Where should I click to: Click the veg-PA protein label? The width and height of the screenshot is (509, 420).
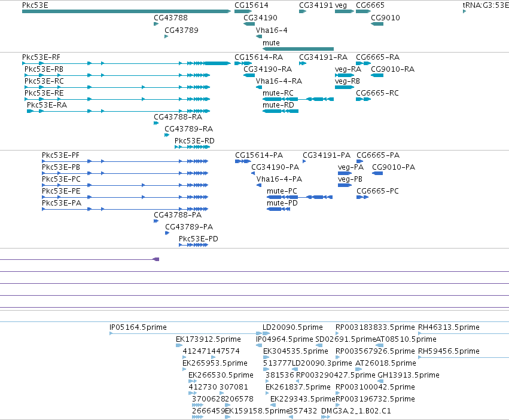(x=350, y=167)
